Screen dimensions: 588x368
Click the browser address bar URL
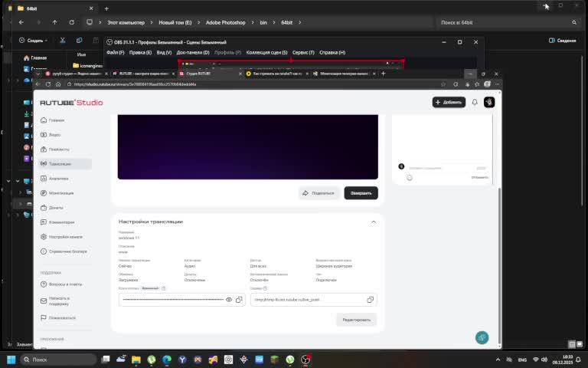click(x=135, y=84)
